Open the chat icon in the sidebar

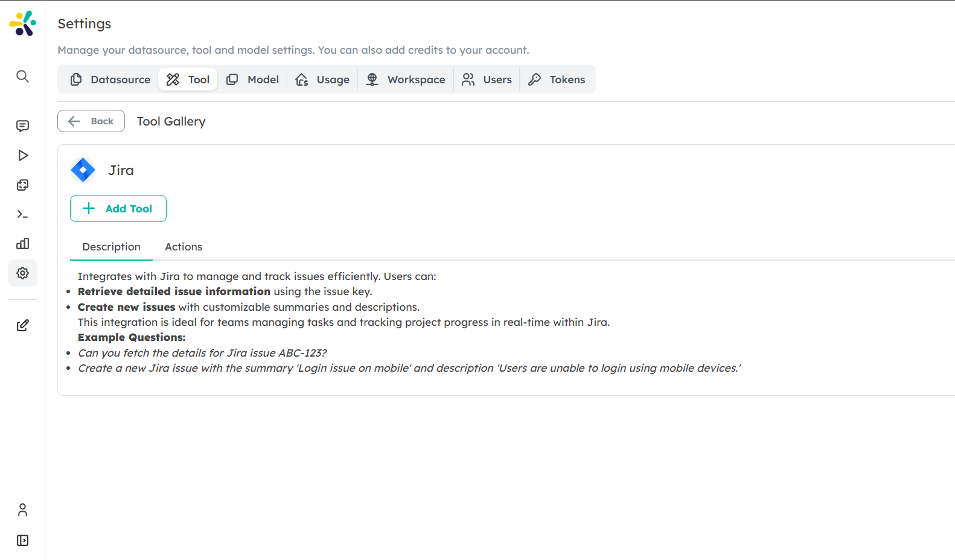tap(22, 126)
